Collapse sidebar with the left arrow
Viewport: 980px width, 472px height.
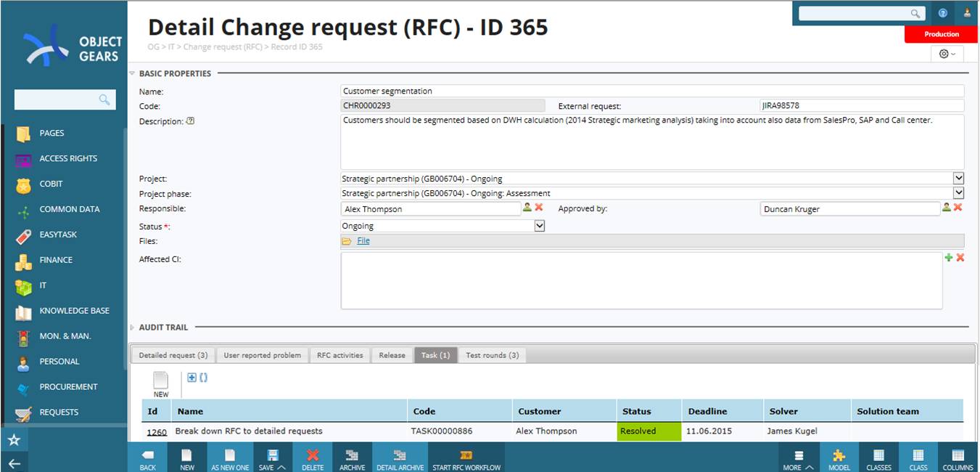click(x=14, y=463)
